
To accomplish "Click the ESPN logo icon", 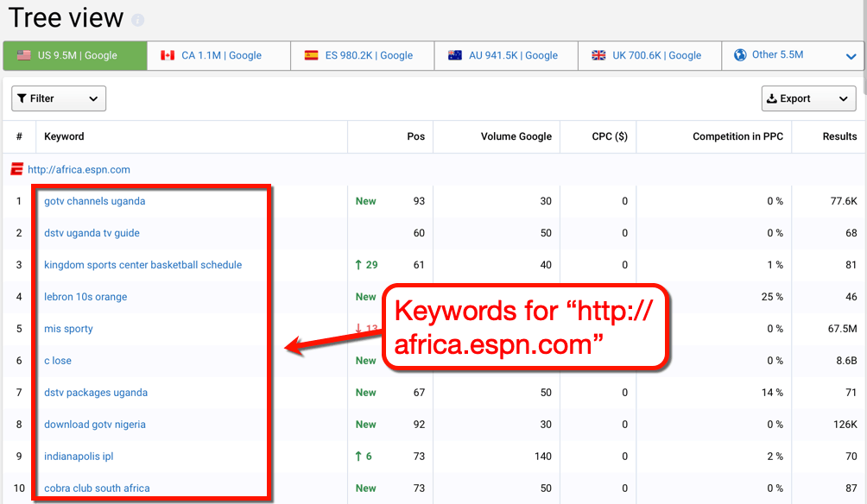I will (16, 170).
